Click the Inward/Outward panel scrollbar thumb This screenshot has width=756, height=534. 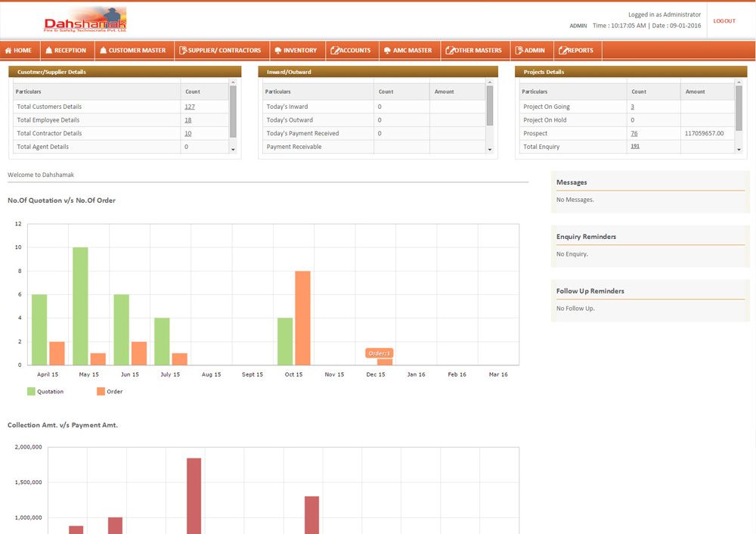coord(490,105)
